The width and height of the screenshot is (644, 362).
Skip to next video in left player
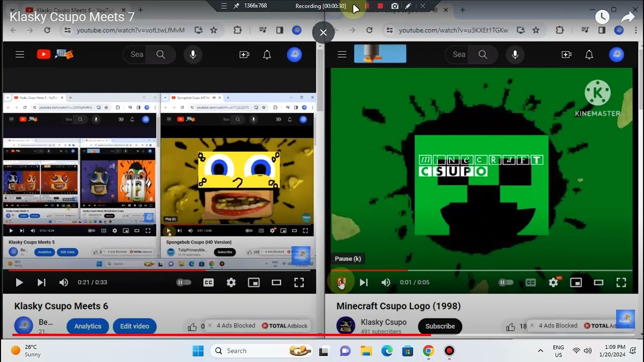pos(41,283)
